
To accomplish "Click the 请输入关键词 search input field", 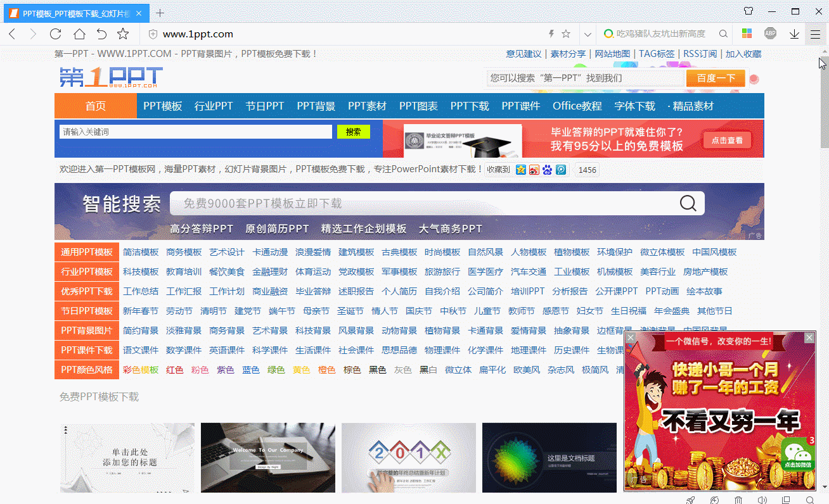I will [195, 132].
